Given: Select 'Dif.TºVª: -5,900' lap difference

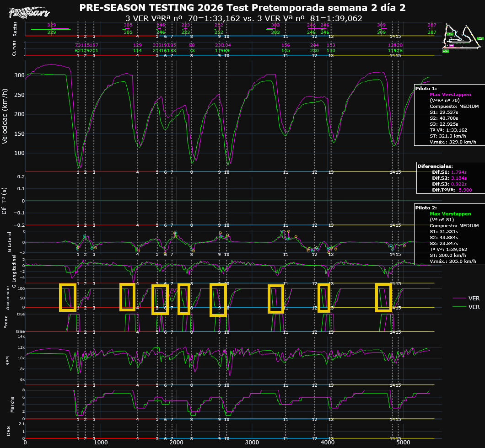Looking at the screenshot, I should point(452,190).
